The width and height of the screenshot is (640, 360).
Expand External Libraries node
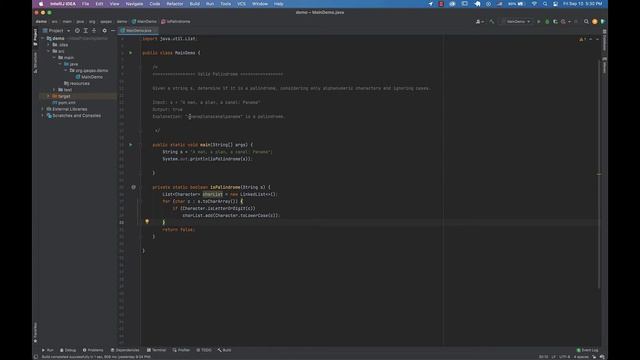click(x=43, y=109)
